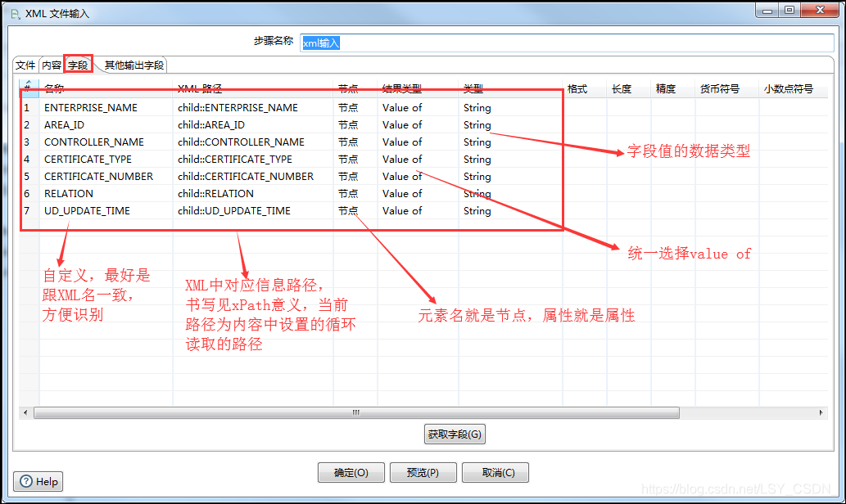Click row number 1 cell

[29, 108]
